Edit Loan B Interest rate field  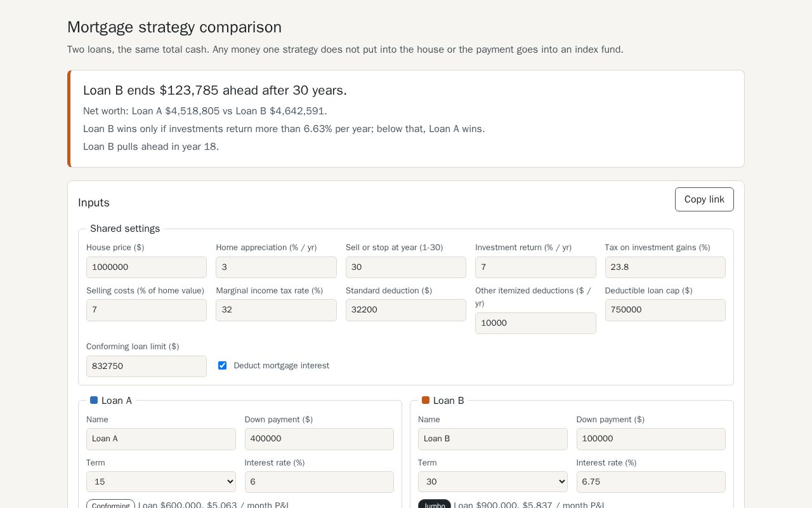click(651, 482)
